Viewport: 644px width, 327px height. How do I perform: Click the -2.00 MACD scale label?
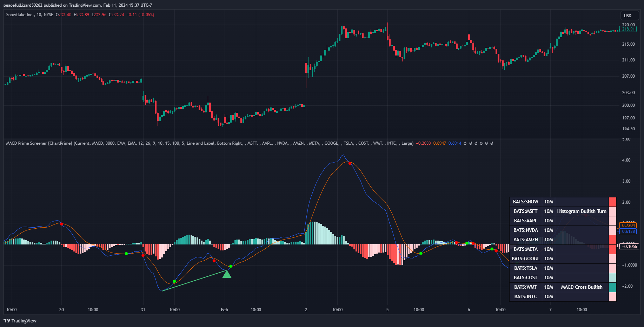point(627,286)
